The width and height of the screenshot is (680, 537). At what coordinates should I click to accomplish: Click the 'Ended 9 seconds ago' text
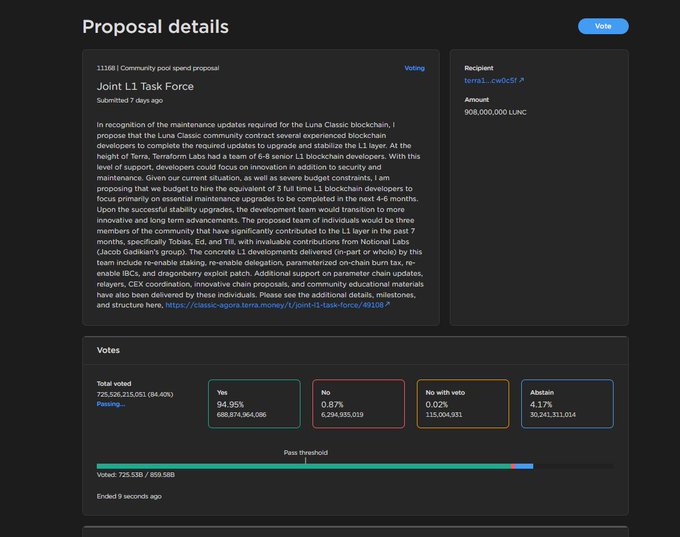tap(129, 496)
